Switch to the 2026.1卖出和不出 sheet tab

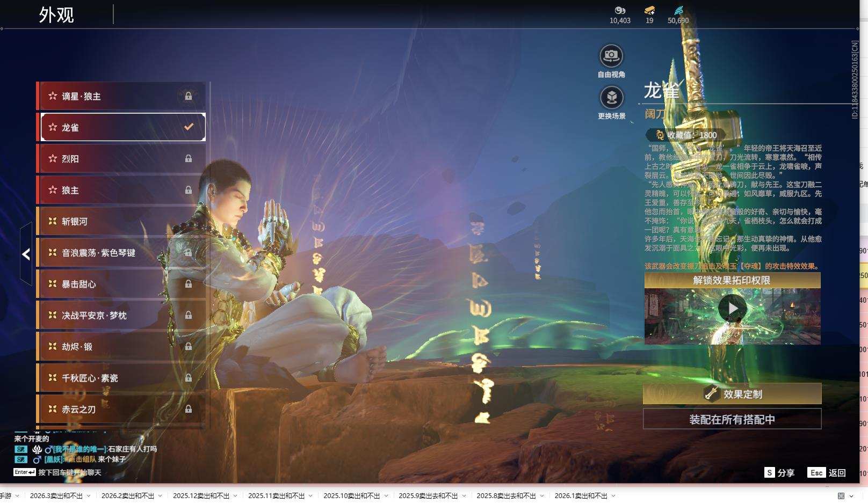click(x=581, y=496)
